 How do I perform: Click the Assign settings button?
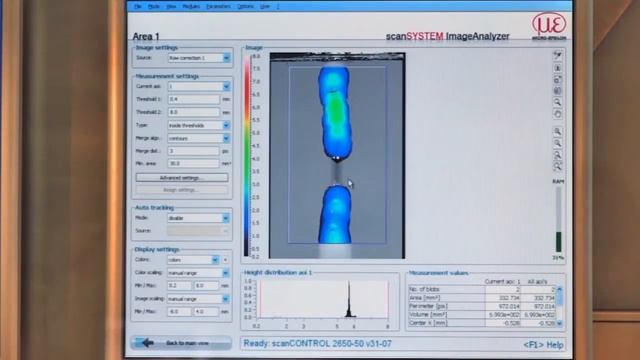pyautogui.click(x=182, y=190)
